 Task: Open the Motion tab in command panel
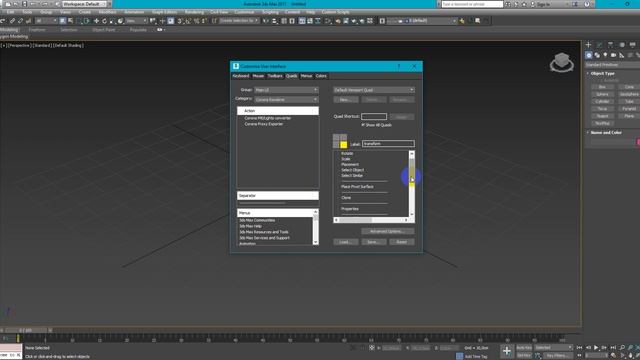pos(622,44)
